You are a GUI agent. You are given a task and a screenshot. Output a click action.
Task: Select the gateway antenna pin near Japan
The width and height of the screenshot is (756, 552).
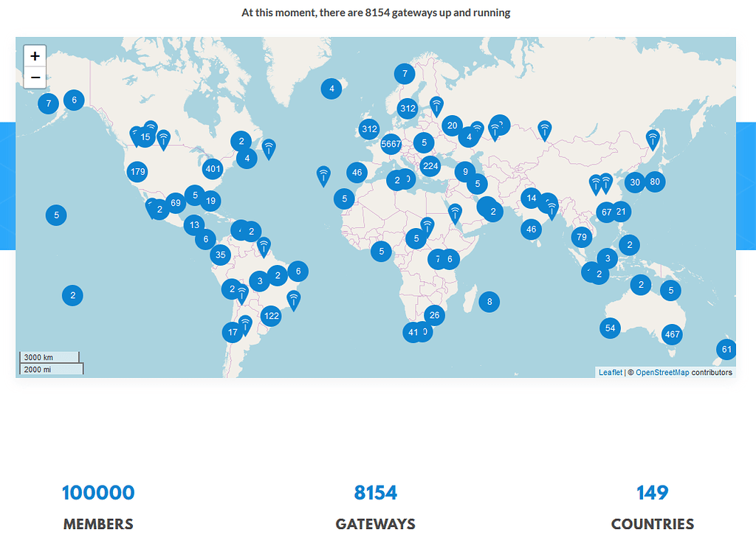653,137
